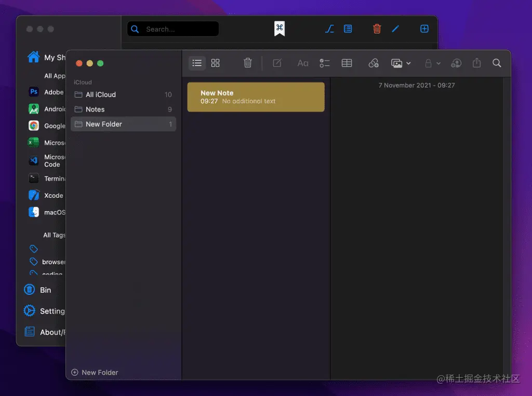The height and width of the screenshot is (396, 532).
Task: Delete the selected note using the Notes trash icon
Action: (248, 63)
